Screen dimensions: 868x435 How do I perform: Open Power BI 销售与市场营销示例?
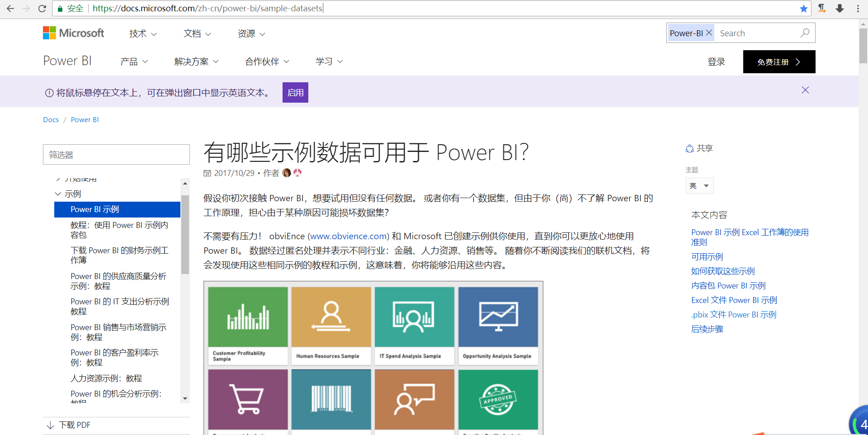coord(118,332)
